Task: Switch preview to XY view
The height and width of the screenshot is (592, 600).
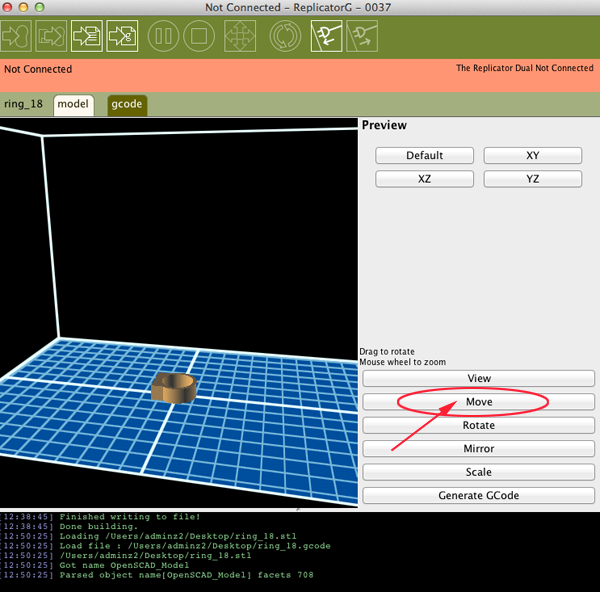Action: coord(533,155)
